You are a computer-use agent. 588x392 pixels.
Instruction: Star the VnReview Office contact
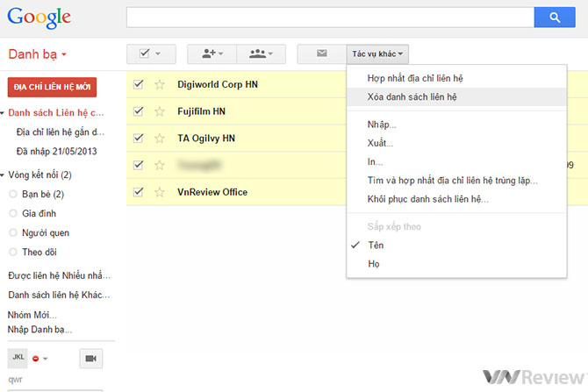click(x=160, y=192)
